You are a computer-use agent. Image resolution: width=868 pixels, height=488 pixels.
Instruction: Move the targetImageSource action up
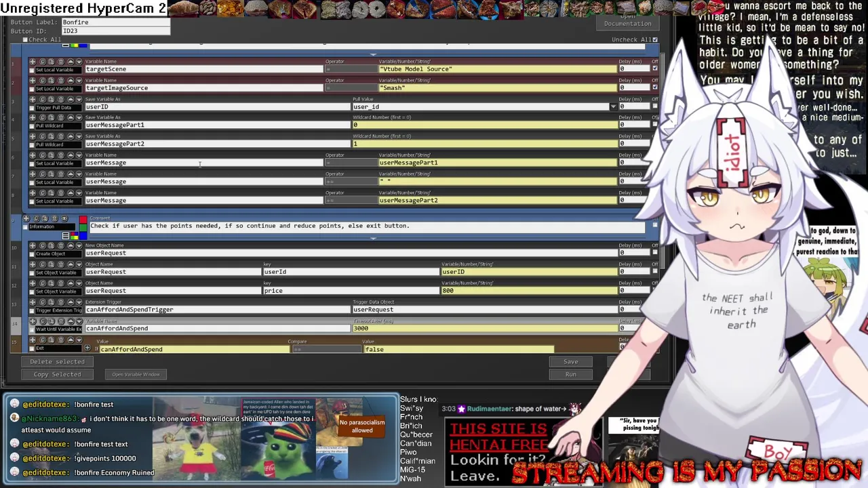(71, 81)
